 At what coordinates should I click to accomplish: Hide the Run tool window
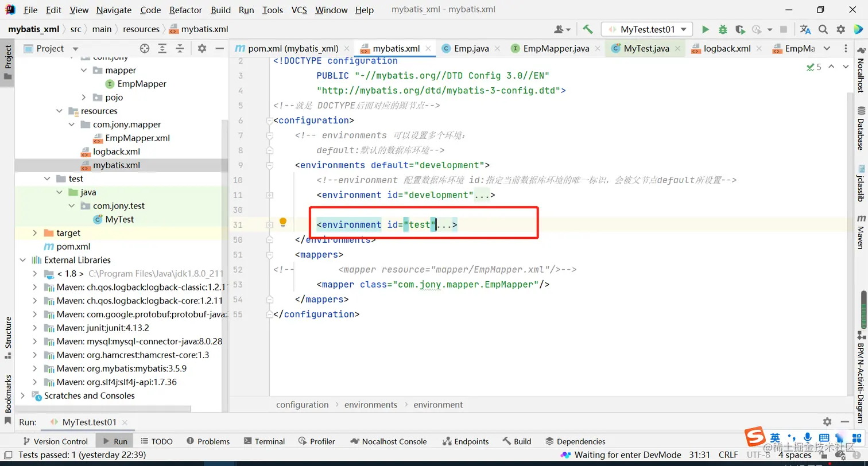tap(844, 422)
